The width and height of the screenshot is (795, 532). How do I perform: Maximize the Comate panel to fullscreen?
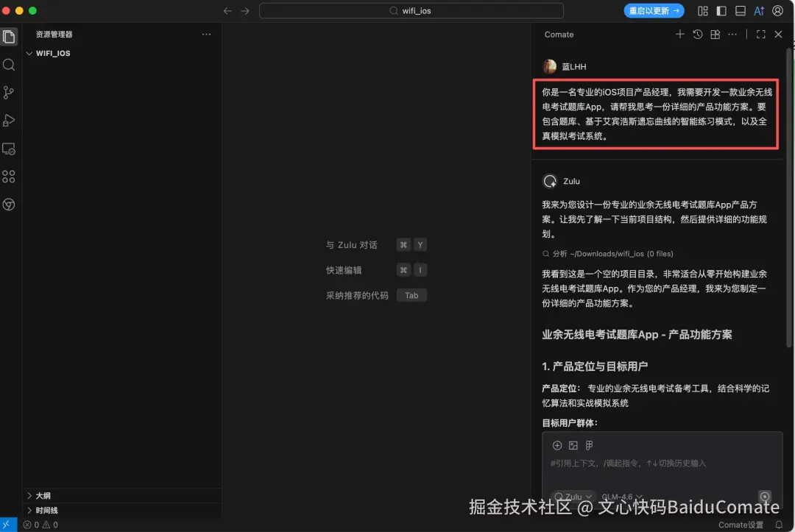[x=761, y=34]
